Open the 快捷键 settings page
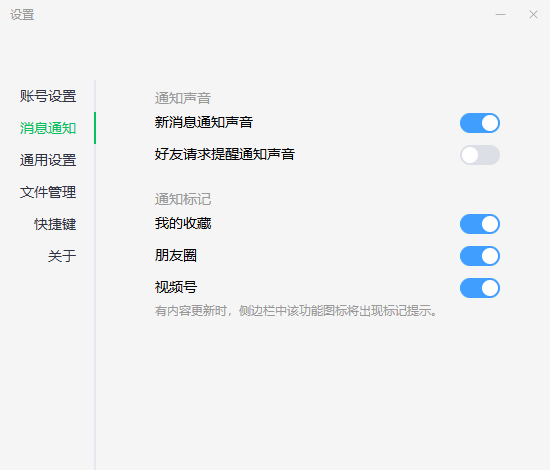Image resolution: width=550 pixels, height=470 pixels. click(x=55, y=224)
